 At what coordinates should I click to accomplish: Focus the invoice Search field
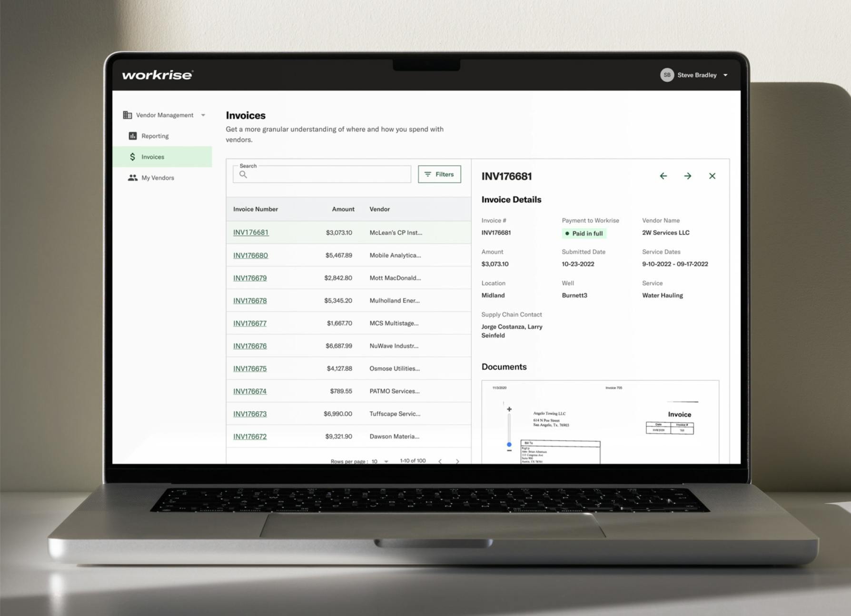(x=322, y=174)
